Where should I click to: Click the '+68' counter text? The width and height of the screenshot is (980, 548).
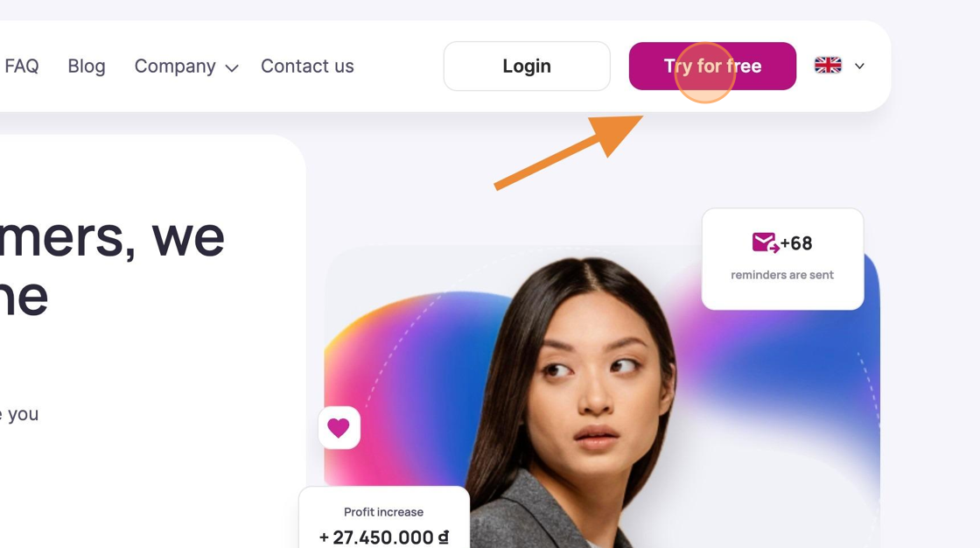coord(796,243)
